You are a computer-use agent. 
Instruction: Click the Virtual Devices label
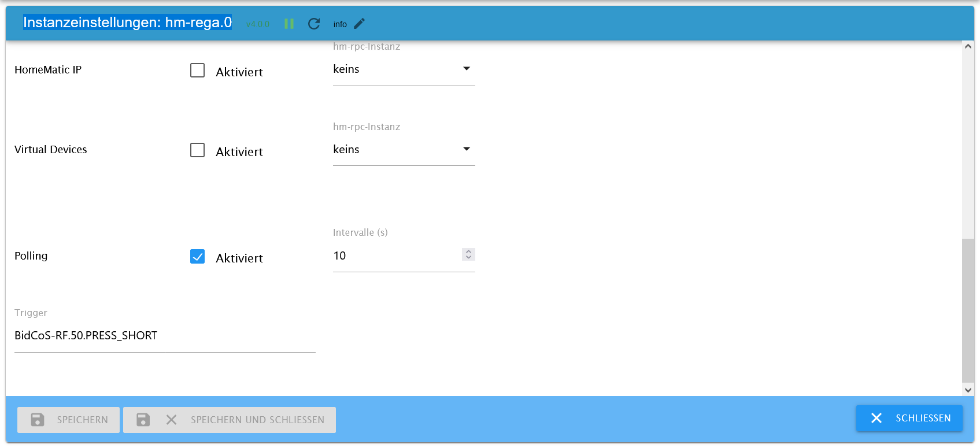pyautogui.click(x=51, y=150)
